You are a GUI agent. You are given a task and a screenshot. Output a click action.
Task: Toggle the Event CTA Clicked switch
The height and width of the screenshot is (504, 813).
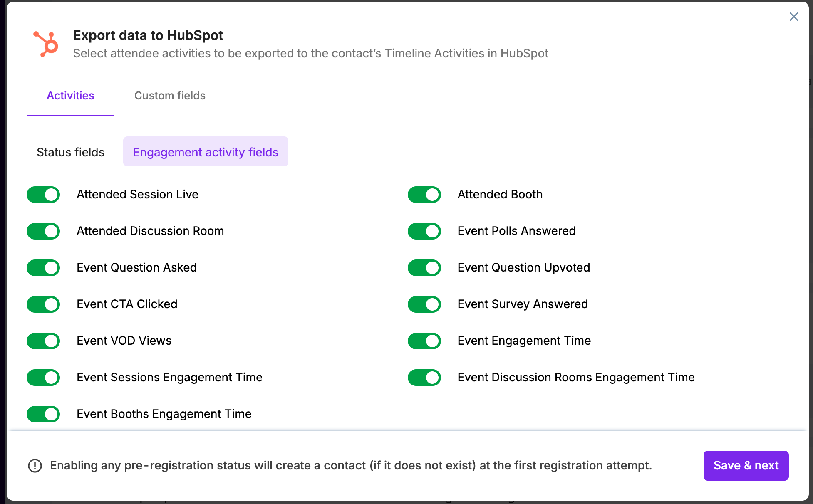tap(43, 304)
